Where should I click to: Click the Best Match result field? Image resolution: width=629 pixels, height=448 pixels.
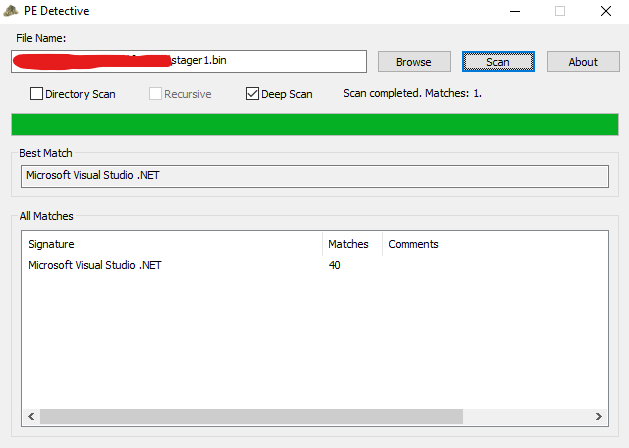(x=315, y=176)
